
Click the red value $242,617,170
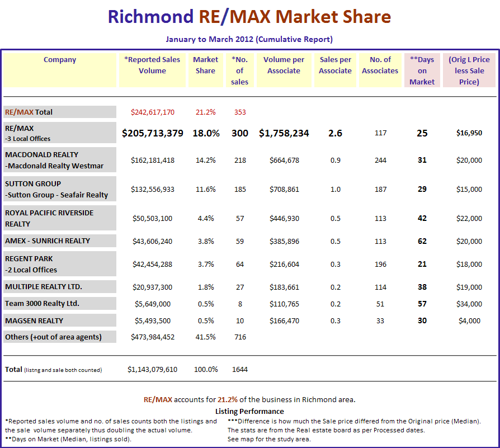tap(153, 112)
